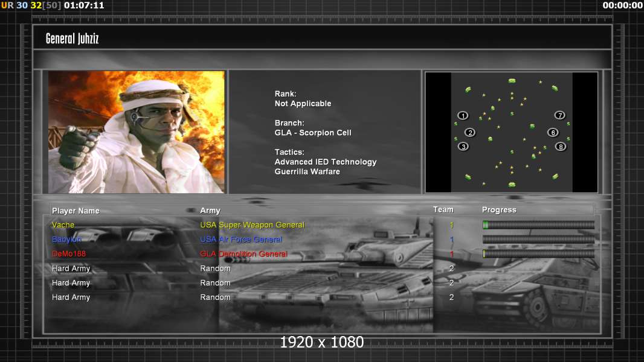Click the 00:00:00 timer in the top-right corner

point(622,5)
